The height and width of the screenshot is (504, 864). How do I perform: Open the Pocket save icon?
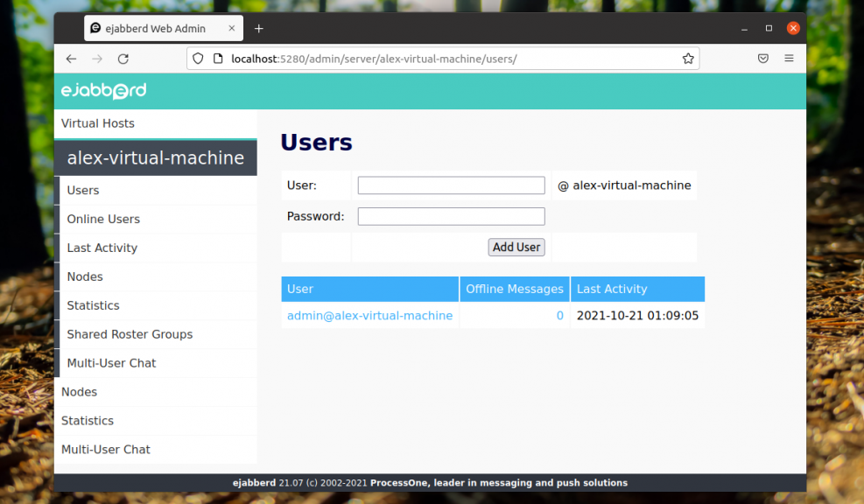pyautogui.click(x=762, y=59)
